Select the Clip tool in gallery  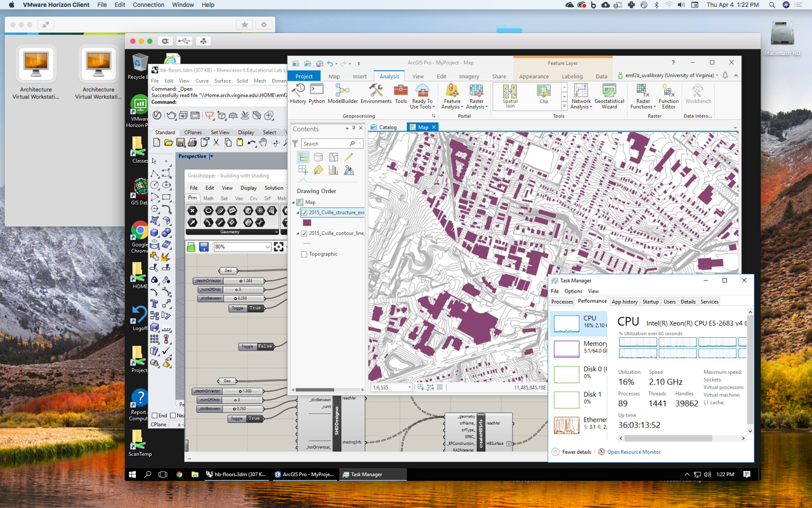click(x=543, y=94)
